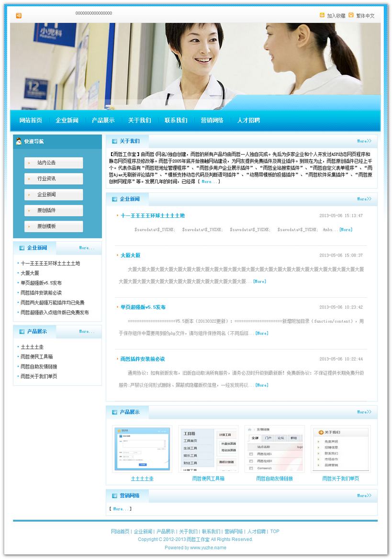Open sidebar news item 单页超强版v5.5发布
This screenshot has width=392, height=559.
pyautogui.click(x=41, y=283)
